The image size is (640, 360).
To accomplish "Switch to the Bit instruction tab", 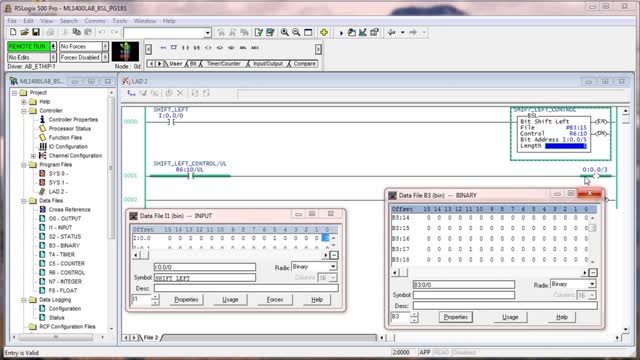I will pos(193,64).
